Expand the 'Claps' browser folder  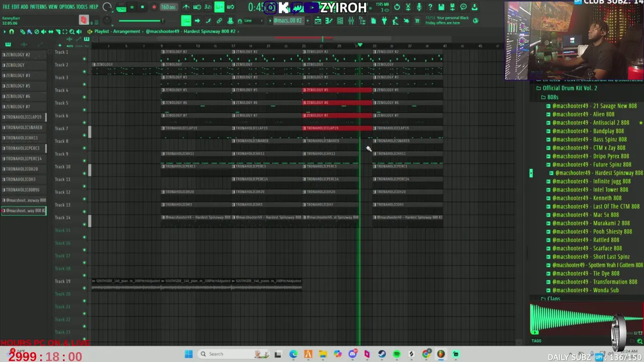pyautogui.click(x=551, y=299)
